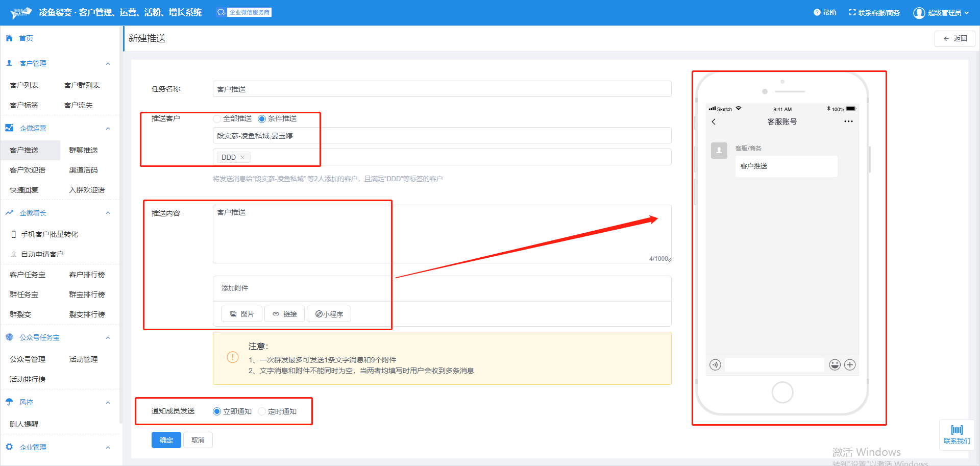The image size is (980, 466).
Task: Select the 条件推送 radio option
Action: [x=262, y=118]
